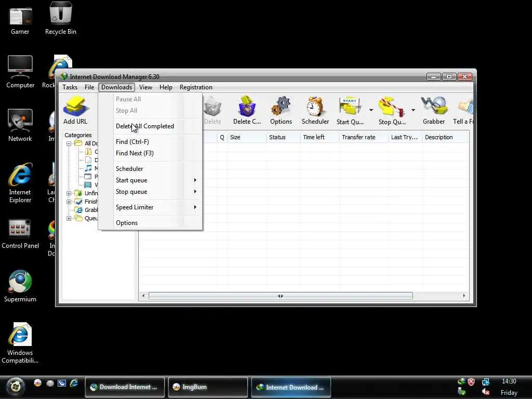The width and height of the screenshot is (532, 399).
Task: Click the Start Queue toolbar icon
Action: 350,110
